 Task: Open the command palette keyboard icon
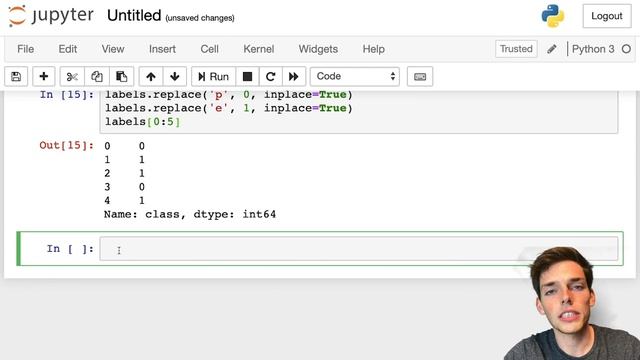420,76
